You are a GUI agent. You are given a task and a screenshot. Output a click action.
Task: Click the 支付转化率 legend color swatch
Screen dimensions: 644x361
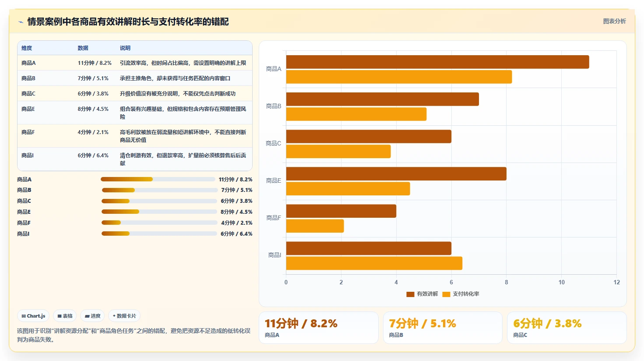coord(446,294)
